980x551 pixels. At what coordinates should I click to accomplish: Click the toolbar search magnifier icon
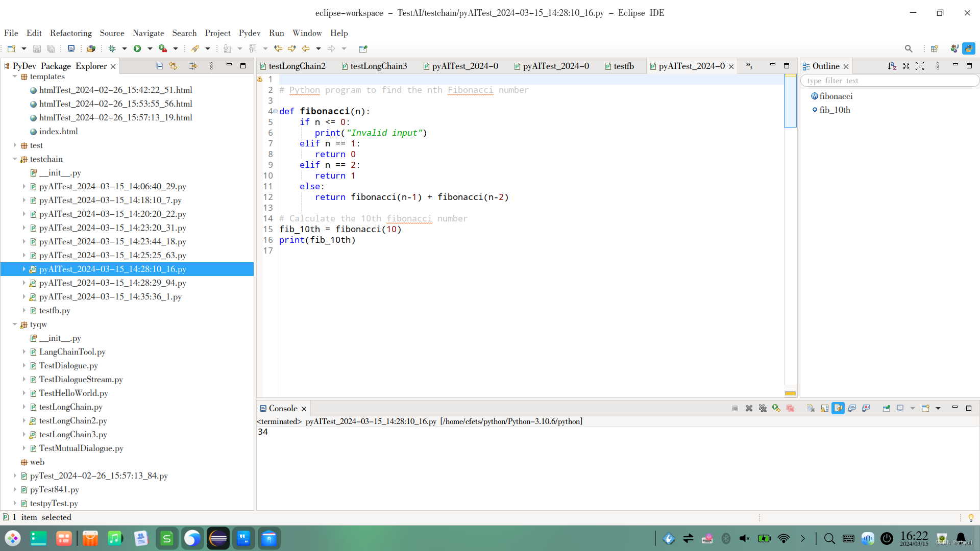click(x=909, y=48)
